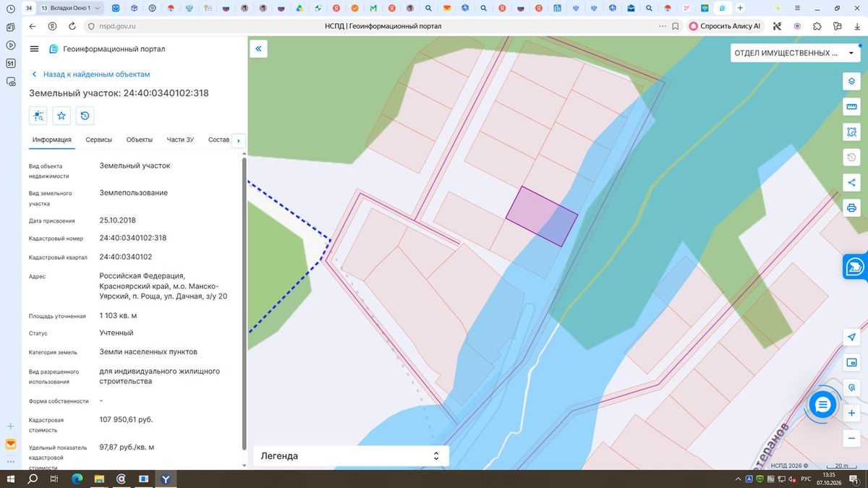Open browser extensions puzzle icon
Screen dimensions: 868x488
817,26
